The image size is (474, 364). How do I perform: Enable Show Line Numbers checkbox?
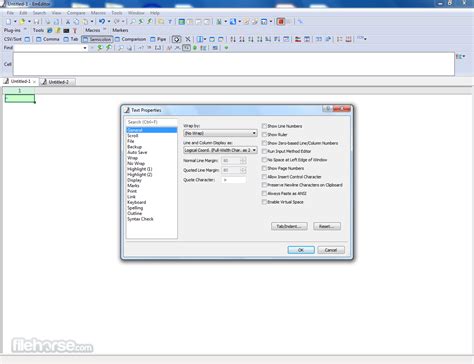pos(264,126)
